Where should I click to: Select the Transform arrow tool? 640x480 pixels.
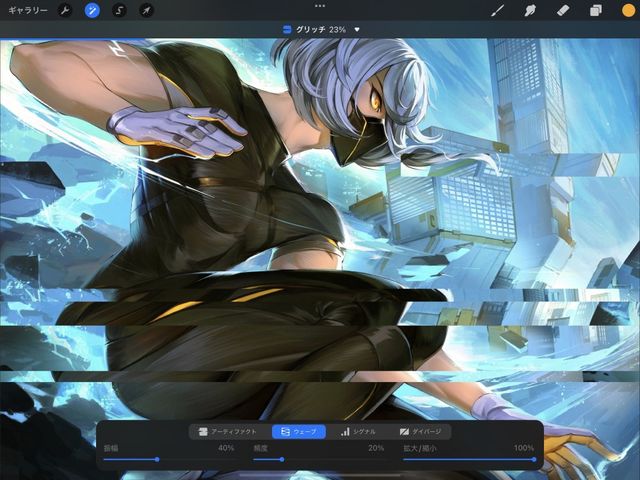pyautogui.click(x=146, y=10)
